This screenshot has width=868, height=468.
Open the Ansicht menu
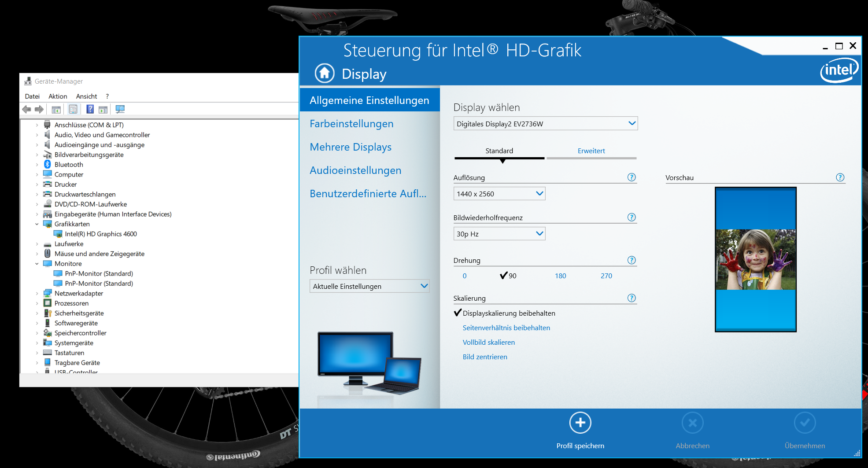(86, 96)
